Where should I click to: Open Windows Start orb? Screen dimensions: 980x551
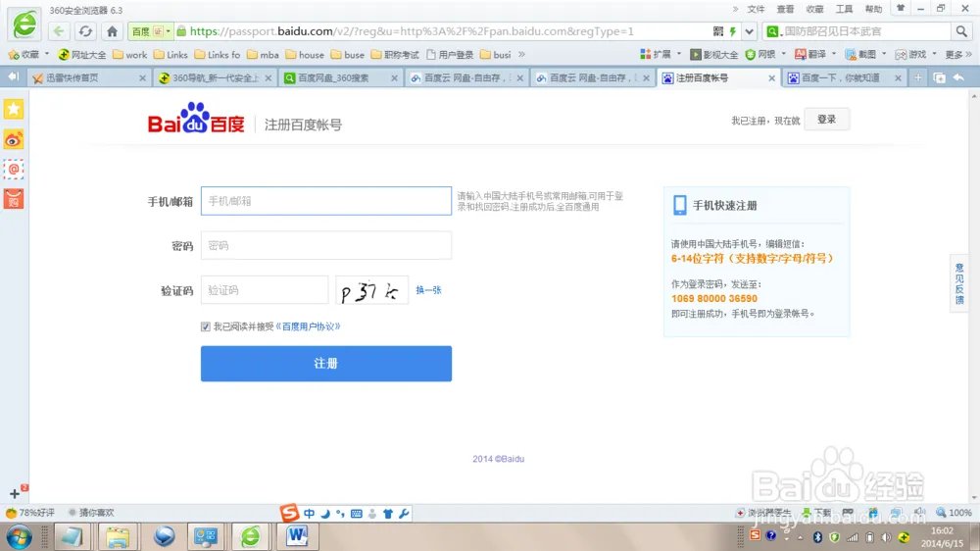pos(19,536)
